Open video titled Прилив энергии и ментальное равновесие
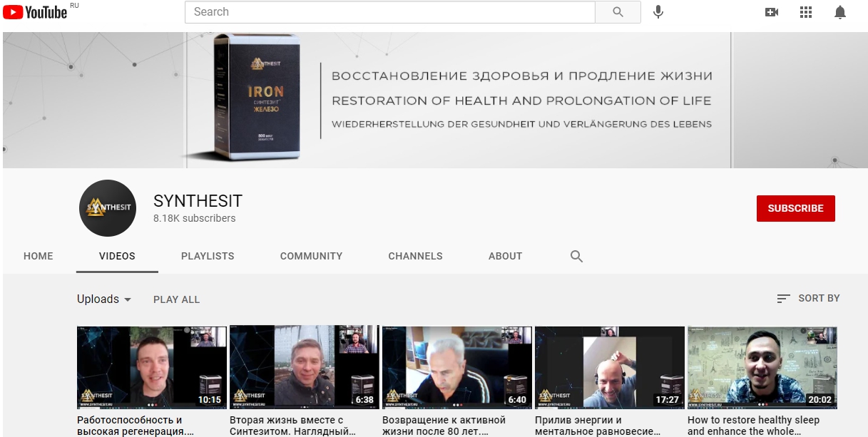 tap(598, 426)
